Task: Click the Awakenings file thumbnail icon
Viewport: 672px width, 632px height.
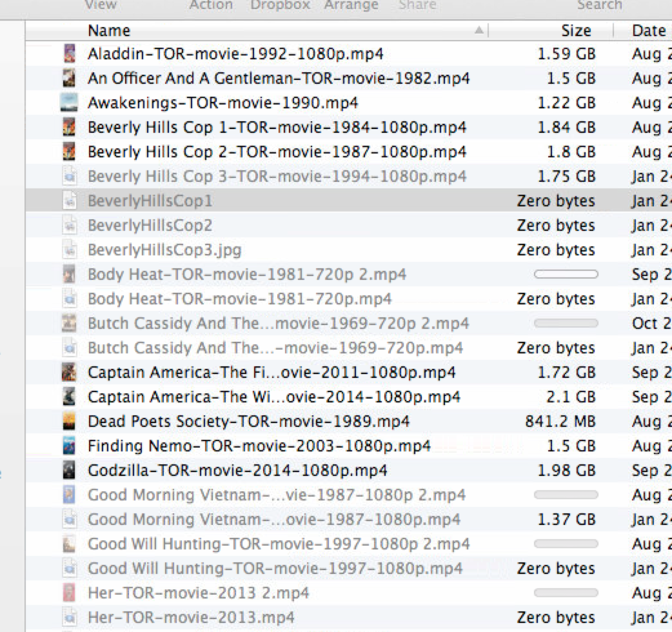Action: [x=70, y=103]
